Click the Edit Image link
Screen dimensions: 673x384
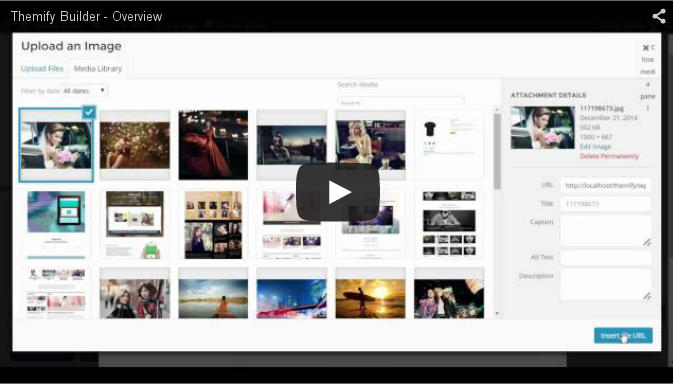(x=595, y=147)
